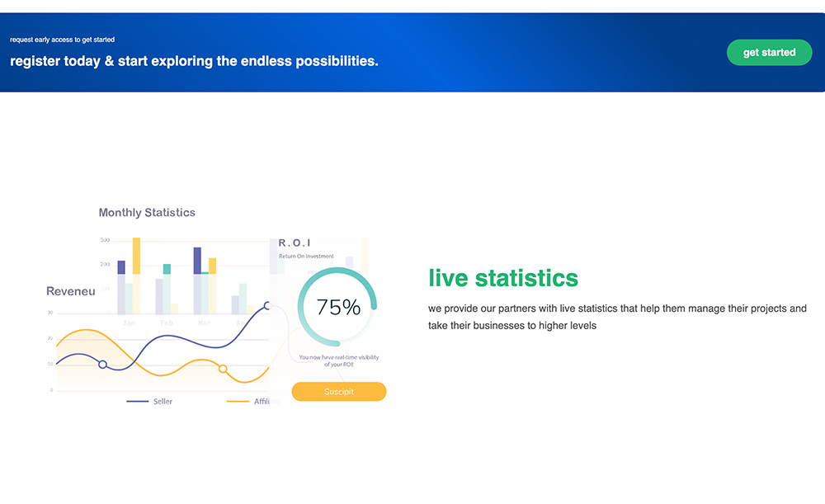Click the lower-left blue Seller data point
This screenshot has height=504, width=825.
(x=102, y=364)
